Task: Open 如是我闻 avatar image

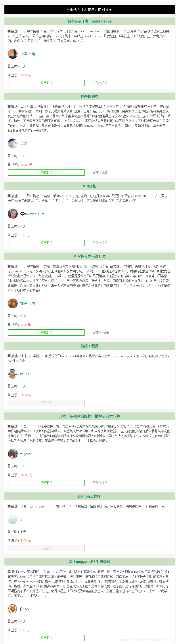Action: 13,304
